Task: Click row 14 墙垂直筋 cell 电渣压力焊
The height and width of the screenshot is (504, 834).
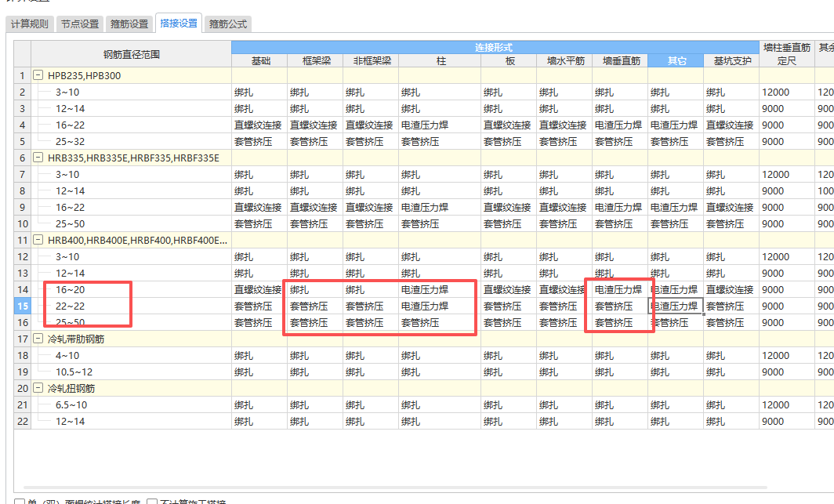Action: (x=620, y=290)
